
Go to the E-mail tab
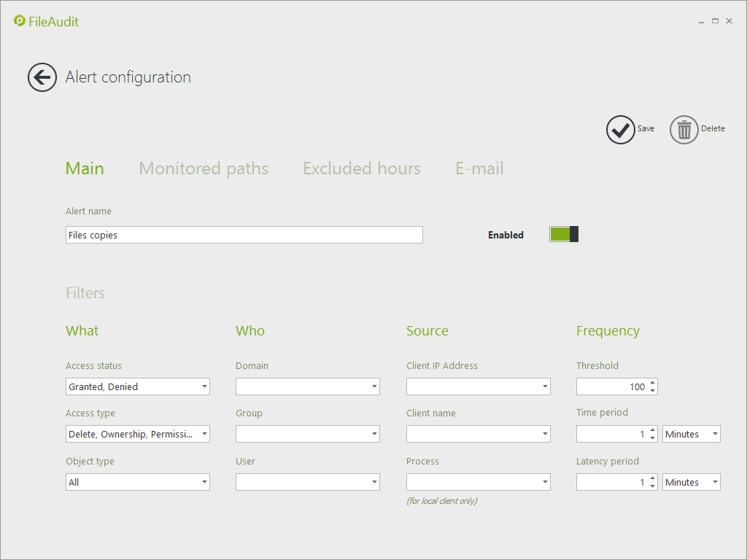pyautogui.click(x=479, y=168)
